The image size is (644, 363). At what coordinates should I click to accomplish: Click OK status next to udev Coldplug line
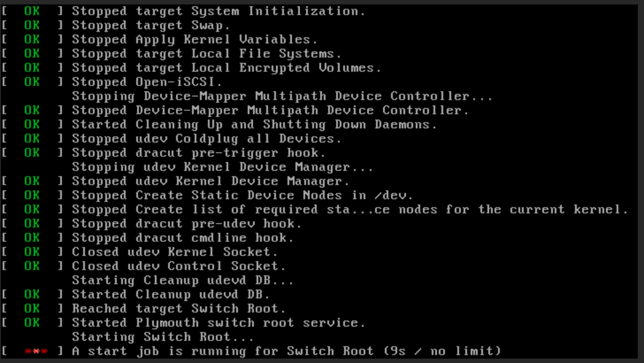(32, 139)
